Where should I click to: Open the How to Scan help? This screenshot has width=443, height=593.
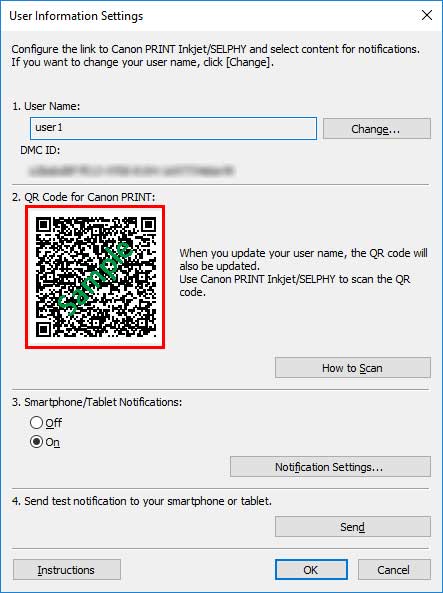[x=353, y=368]
